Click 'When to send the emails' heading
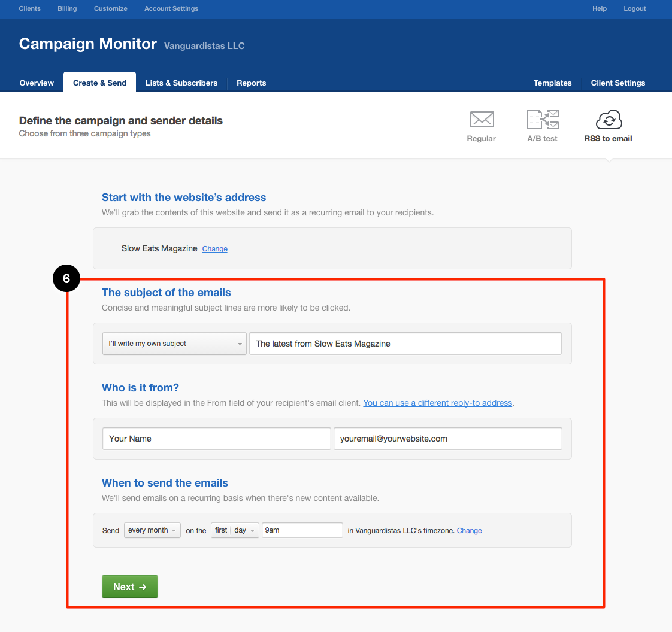The width and height of the screenshot is (672, 632). 165,482
